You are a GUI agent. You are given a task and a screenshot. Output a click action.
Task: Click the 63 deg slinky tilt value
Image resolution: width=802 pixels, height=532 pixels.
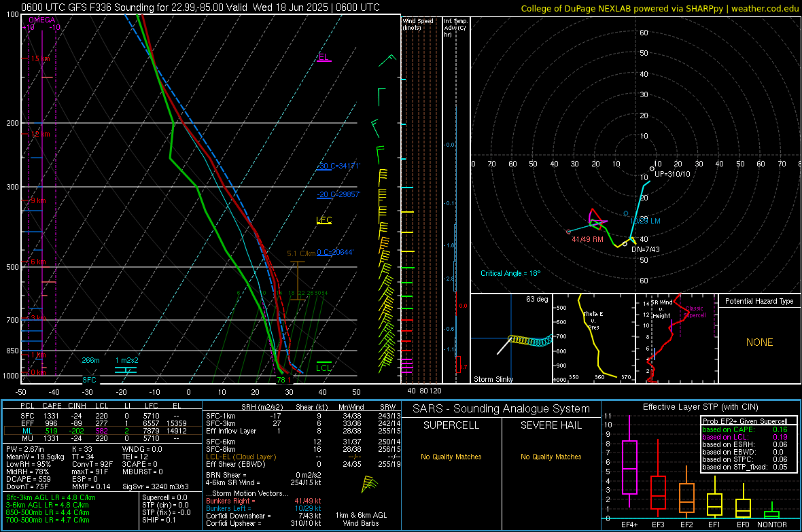(x=537, y=299)
